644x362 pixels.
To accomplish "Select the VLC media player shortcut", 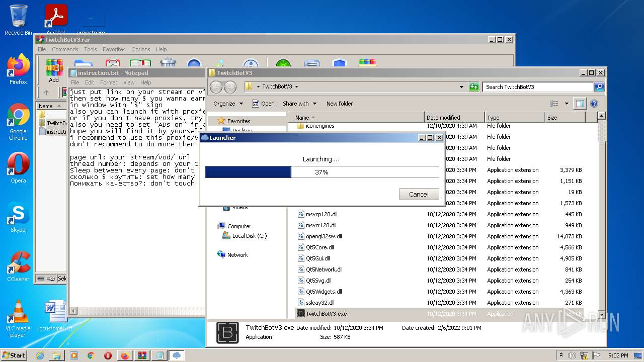I will pyautogui.click(x=18, y=319).
